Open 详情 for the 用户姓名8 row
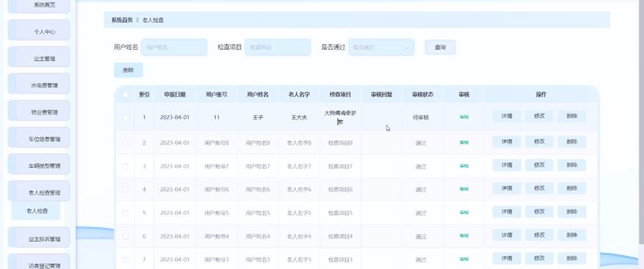Screen dimensions: 644x269 pos(507,141)
